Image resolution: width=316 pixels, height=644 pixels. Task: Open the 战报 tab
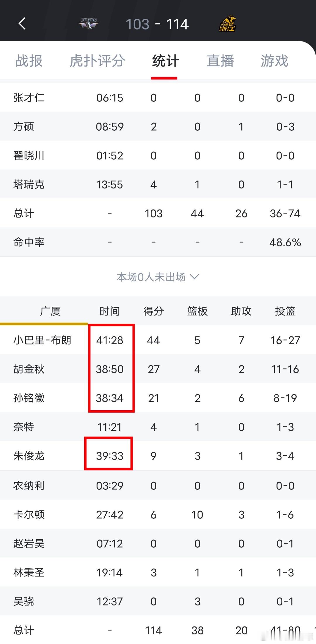(29, 61)
